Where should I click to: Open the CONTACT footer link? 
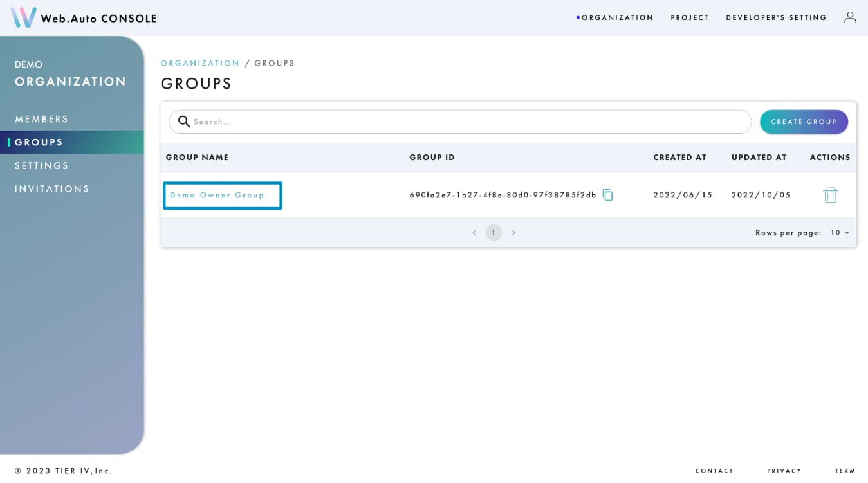[x=714, y=470]
